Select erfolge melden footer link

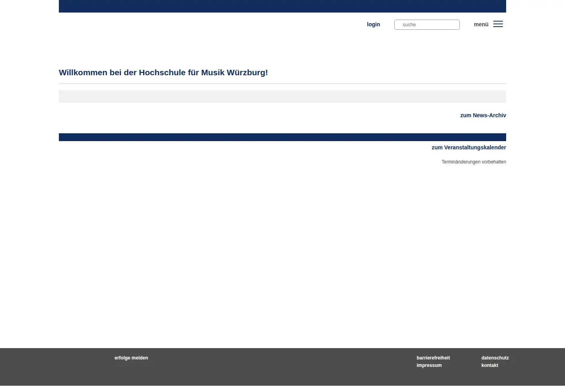click(131, 358)
